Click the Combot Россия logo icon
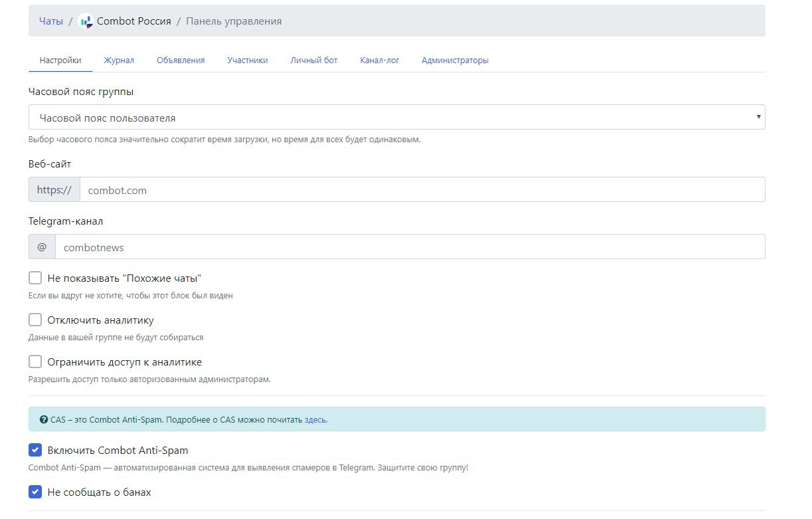This screenshot has width=812, height=519. pyautogui.click(x=86, y=21)
